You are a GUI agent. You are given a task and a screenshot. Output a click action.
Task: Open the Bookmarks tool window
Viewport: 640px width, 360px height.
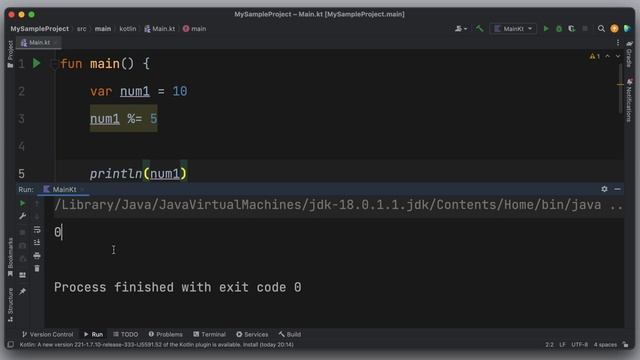(10, 257)
